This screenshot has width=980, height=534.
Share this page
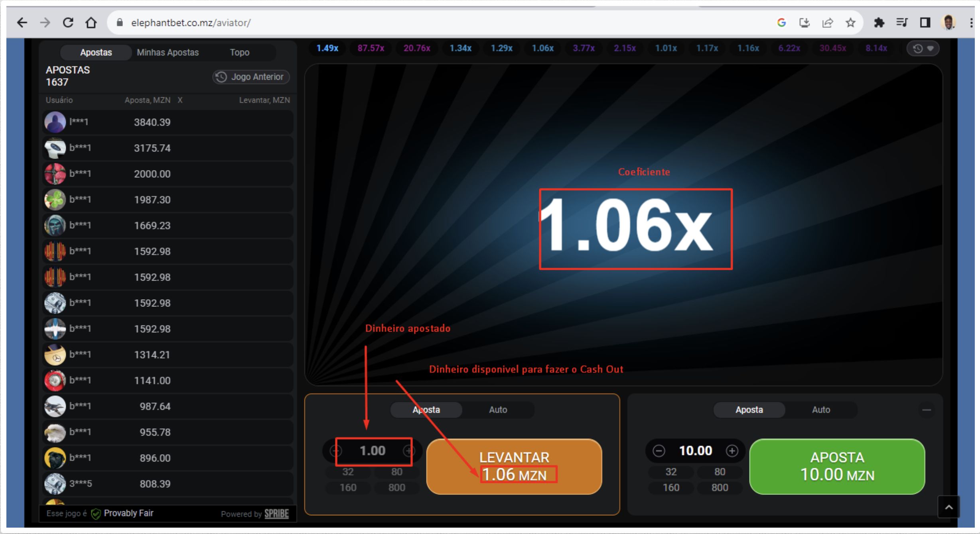click(828, 23)
